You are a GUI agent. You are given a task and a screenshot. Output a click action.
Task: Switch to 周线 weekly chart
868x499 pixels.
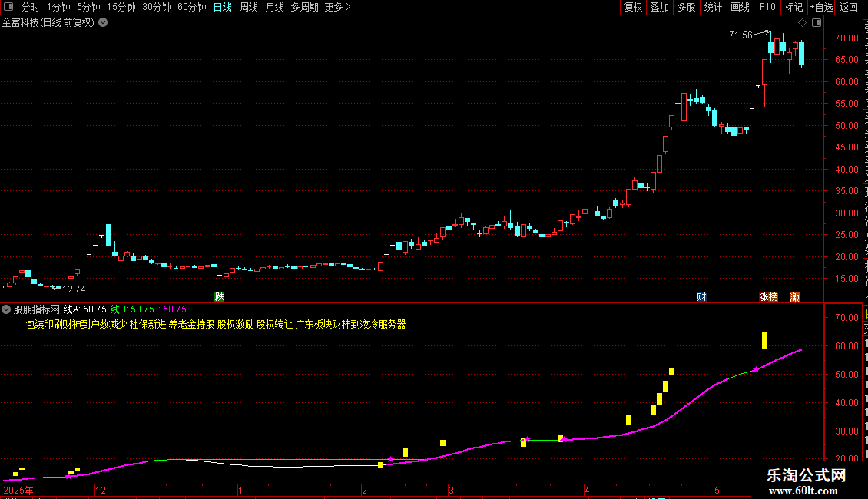click(249, 7)
